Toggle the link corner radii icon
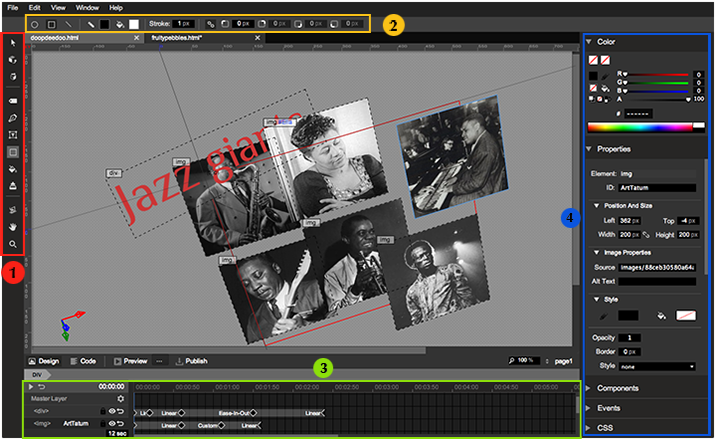The width and height of the screenshot is (716, 440). [211, 24]
